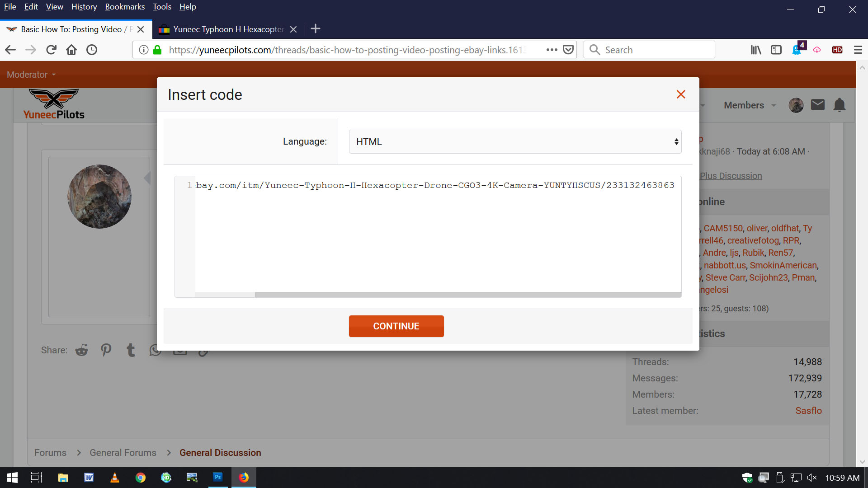
Task: Open a new browser tab
Action: pos(316,29)
